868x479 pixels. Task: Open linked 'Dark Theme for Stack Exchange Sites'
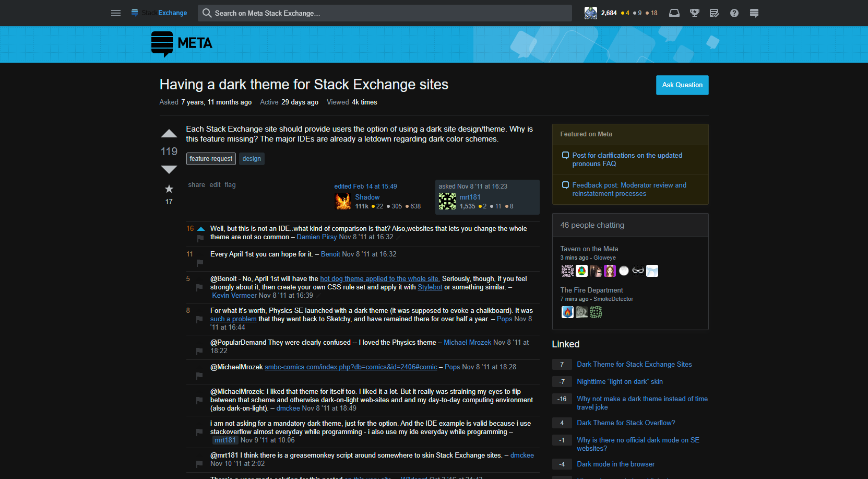[x=634, y=365]
